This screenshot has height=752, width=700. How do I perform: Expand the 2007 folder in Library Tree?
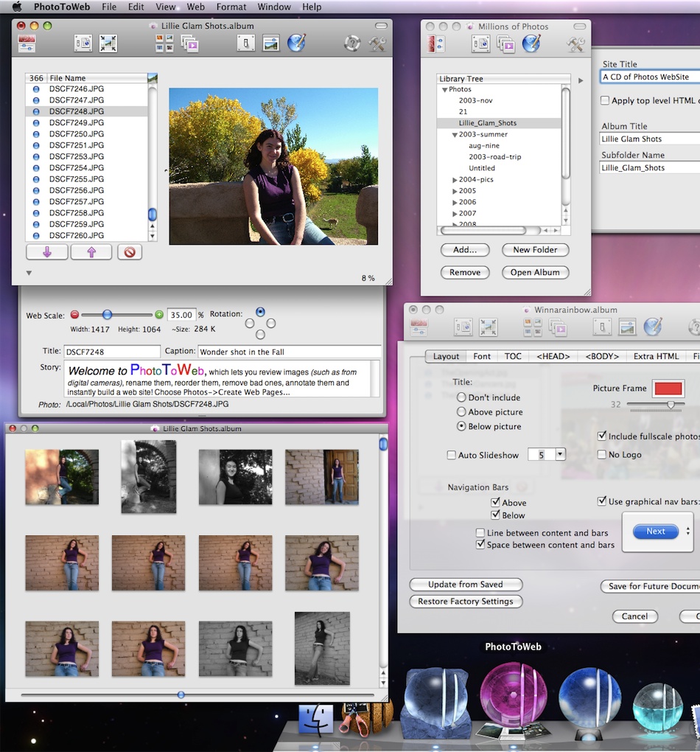(455, 213)
